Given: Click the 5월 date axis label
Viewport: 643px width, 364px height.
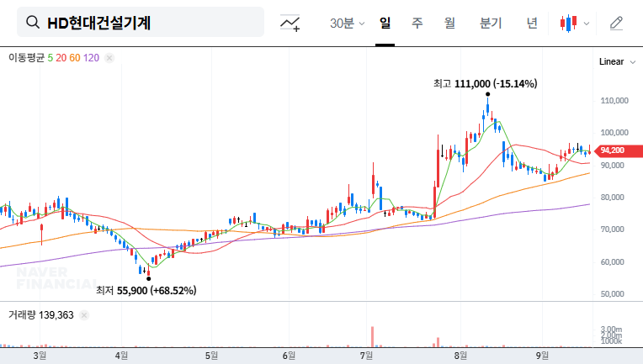Looking at the screenshot, I should click(x=211, y=356).
